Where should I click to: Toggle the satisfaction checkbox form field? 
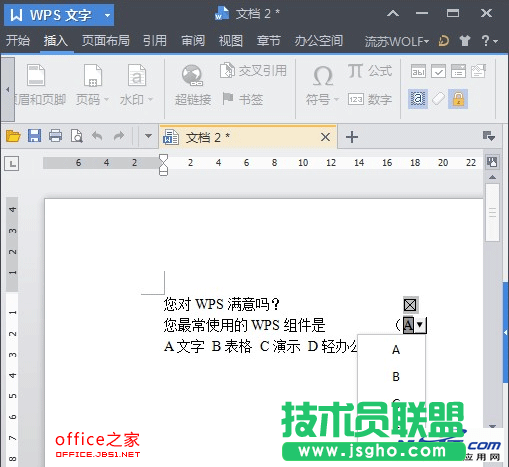[x=410, y=305]
